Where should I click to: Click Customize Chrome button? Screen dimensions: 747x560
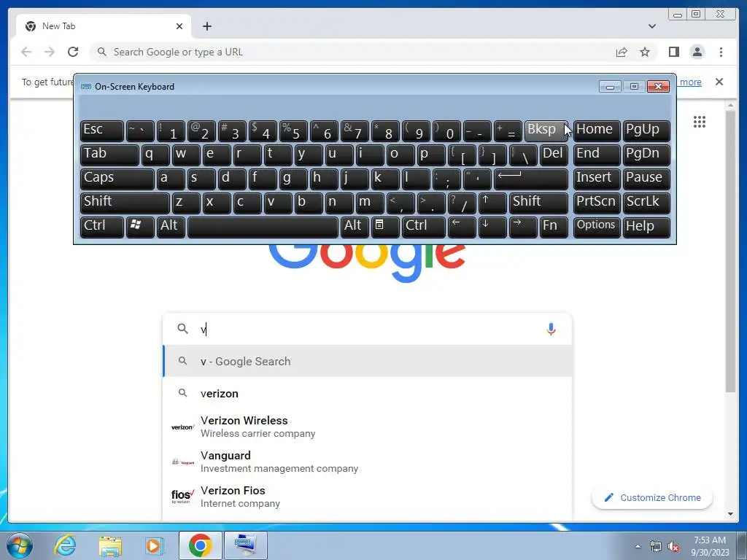pos(651,497)
